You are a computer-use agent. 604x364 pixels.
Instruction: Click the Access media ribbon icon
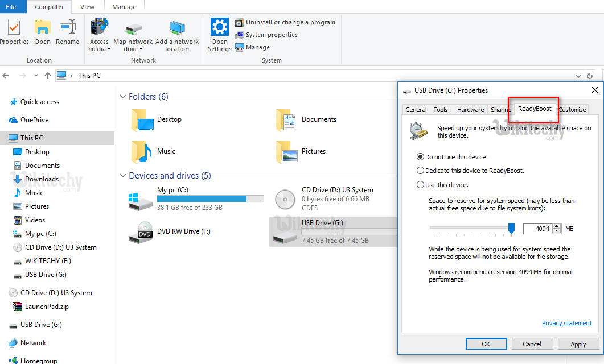click(x=99, y=27)
